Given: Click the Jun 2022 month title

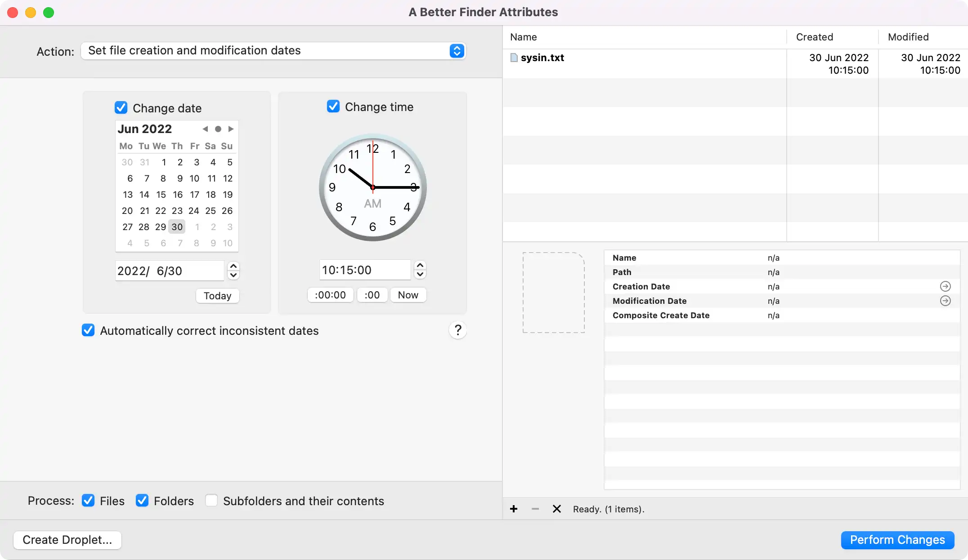Looking at the screenshot, I should [x=145, y=129].
